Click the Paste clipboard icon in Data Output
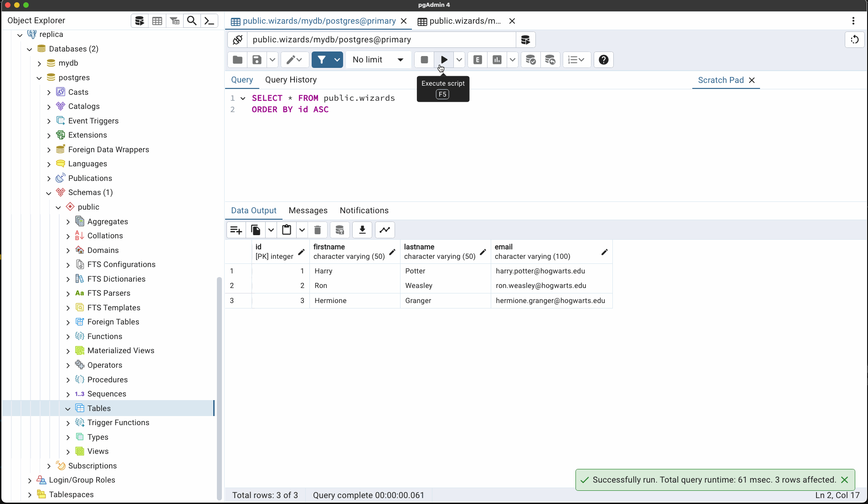This screenshot has height=504, width=868. (287, 230)
